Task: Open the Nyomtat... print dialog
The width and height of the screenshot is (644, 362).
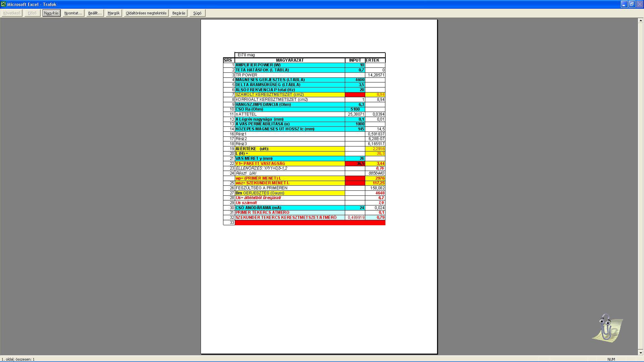Action: [x=73, y=13]
